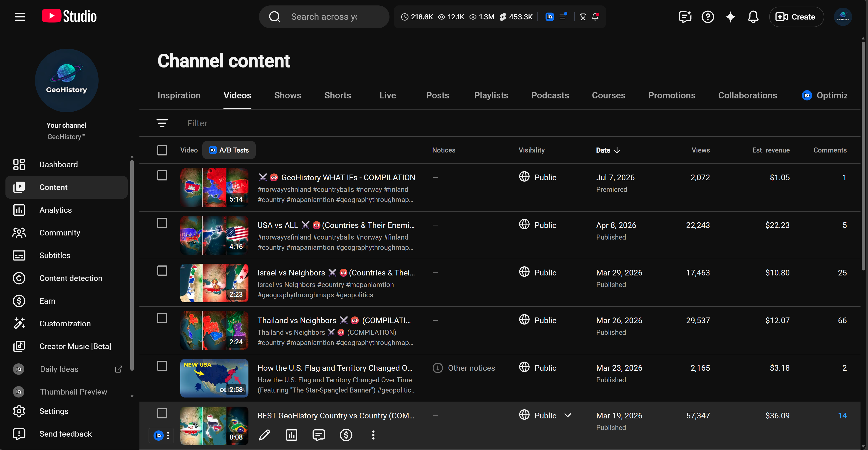Check the Israel vs Neighbors video checkbox
This screenshot has width=868, height=450.
point(162,271)
